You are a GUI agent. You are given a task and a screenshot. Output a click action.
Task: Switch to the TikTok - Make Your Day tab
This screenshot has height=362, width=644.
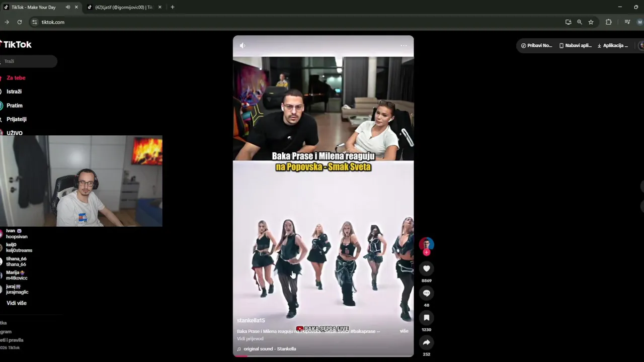pyautogui.click(x=33, y=7)
